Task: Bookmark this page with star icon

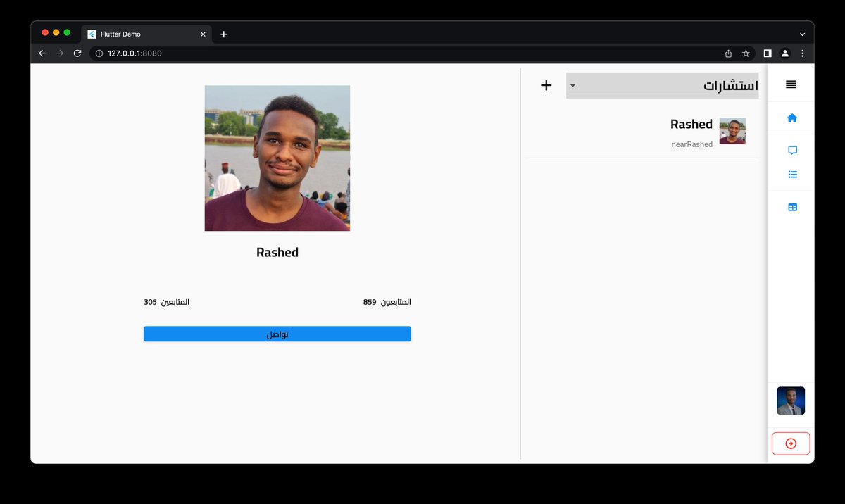Action: pyautogui.click(x=746, y=53)
